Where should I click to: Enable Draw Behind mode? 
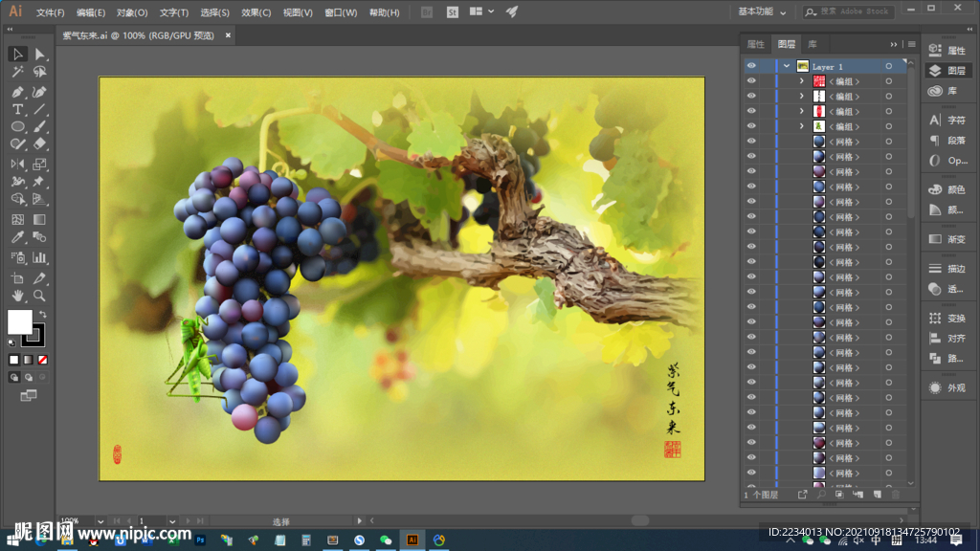(28, 377)
